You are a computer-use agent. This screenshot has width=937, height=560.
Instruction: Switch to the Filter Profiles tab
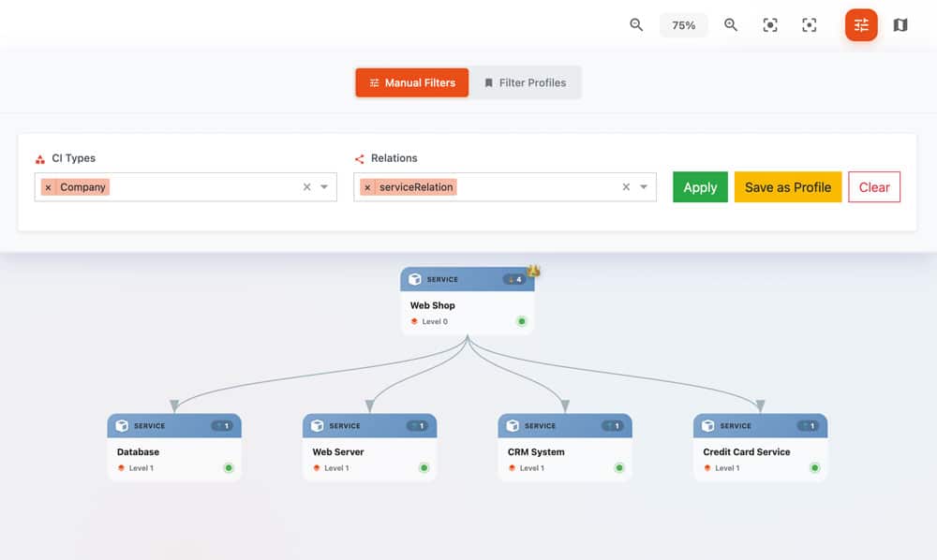(x=525, y=82)
